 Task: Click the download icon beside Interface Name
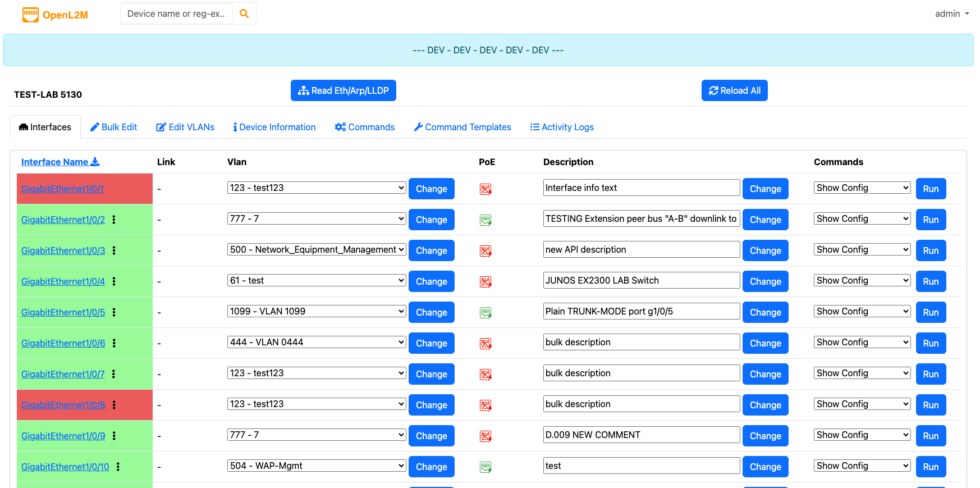click(95, 162)
